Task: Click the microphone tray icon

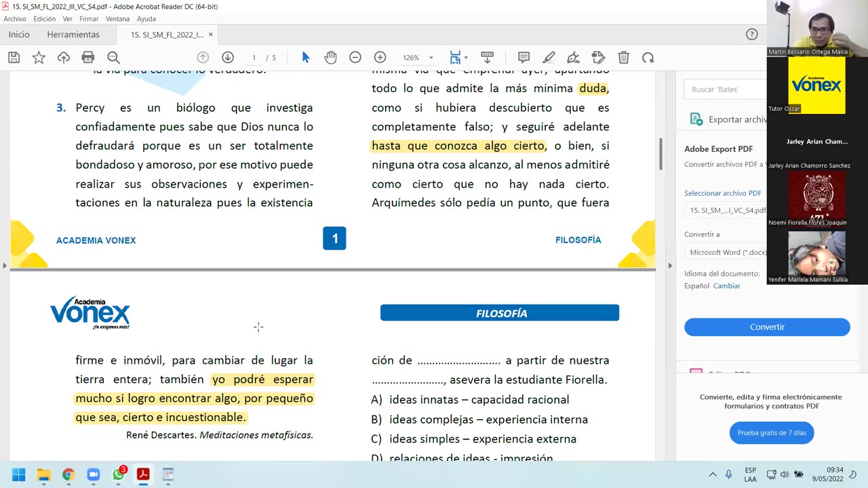Action: (729, 474)
